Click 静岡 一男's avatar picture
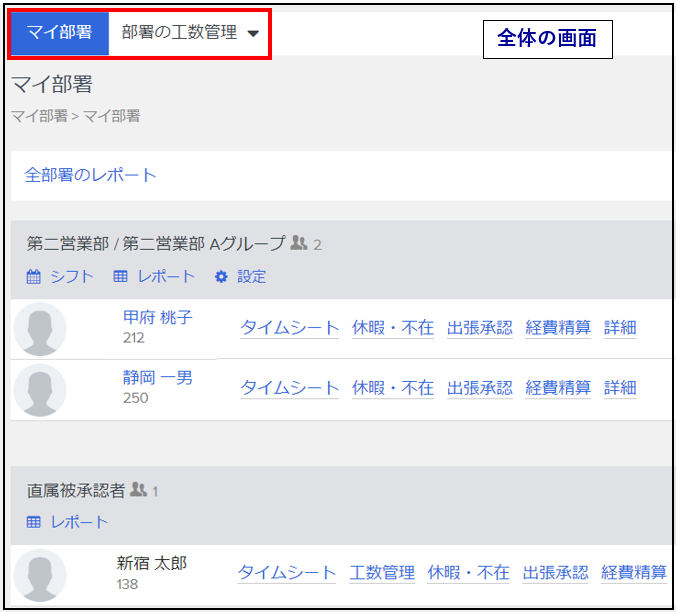 pyautogui.click(x=40, y=389)
